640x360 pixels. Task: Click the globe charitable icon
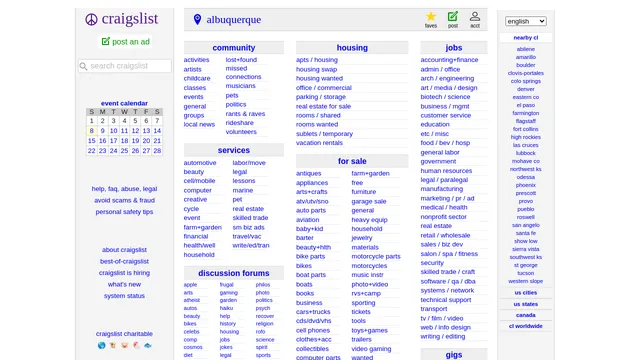pos(102,345)
